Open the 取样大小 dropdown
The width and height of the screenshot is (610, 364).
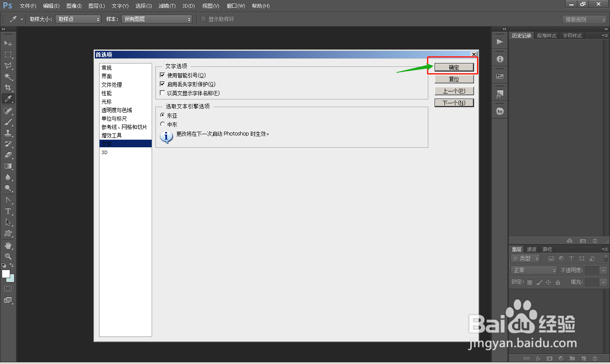click(x=78, y=19)
